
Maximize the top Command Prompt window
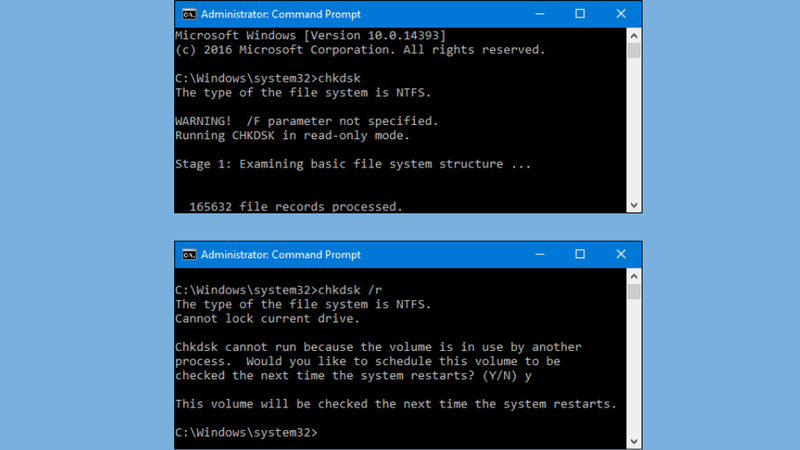click(580, 14)
